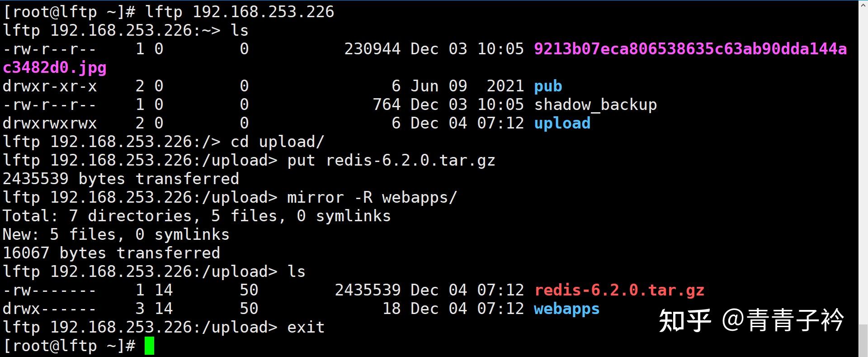This screenshot has width=868, height=357.
Task: Click the red 'redis-6.2.0.tar.gz' listing entry
Action: tap(619, 290)
